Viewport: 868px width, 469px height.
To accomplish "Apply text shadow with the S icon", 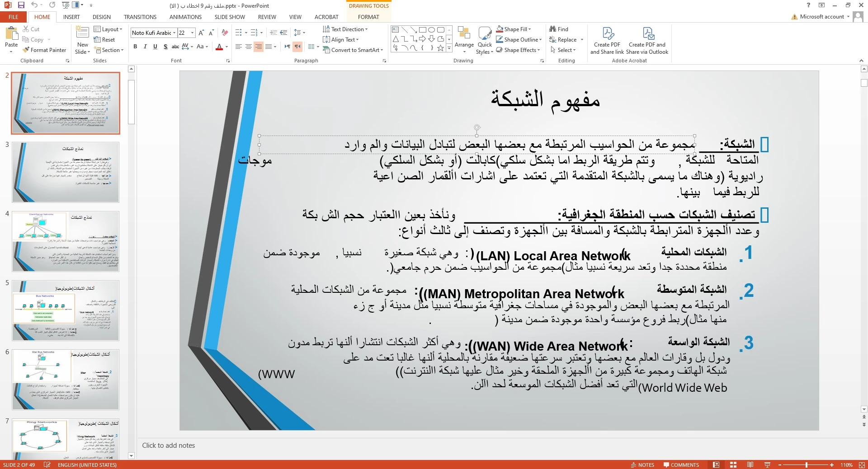I will coord(165,47).
